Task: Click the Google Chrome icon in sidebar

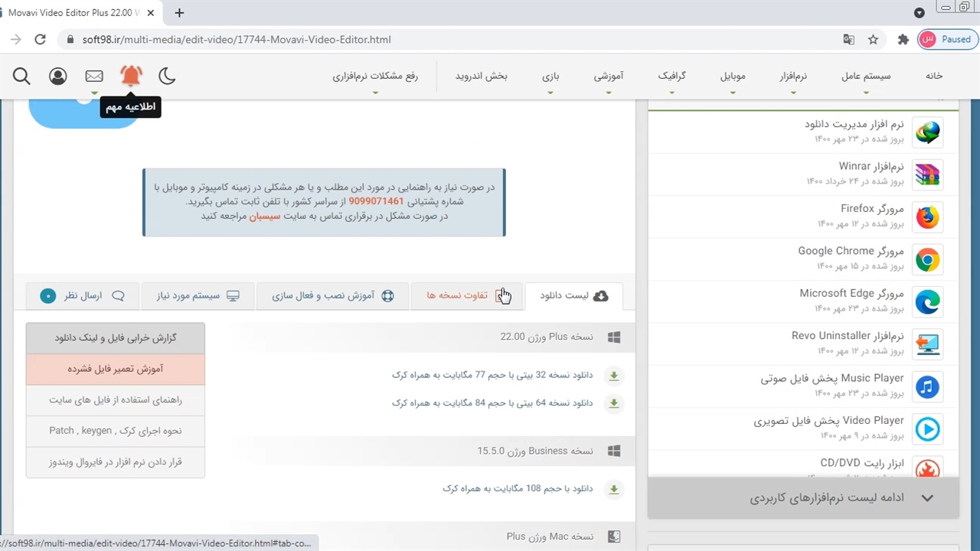Action: point(927,260)
